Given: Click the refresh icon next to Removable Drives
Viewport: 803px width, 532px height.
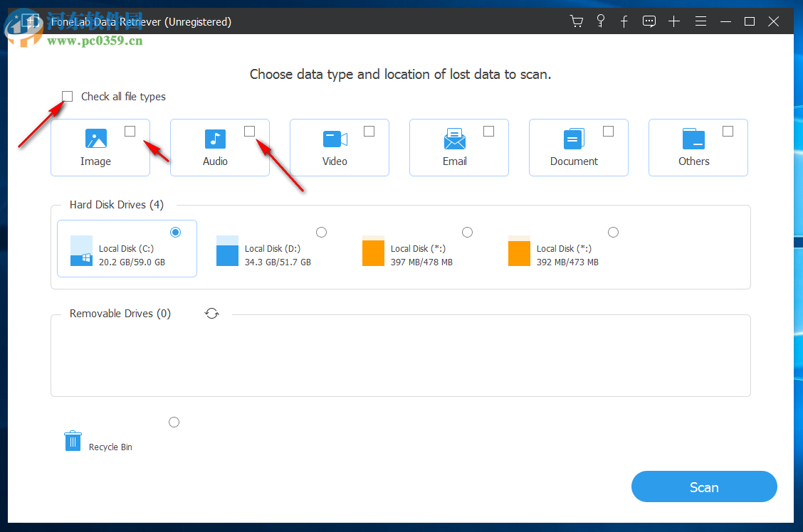Looking at the screenshot, I should (x=211, y=313).
